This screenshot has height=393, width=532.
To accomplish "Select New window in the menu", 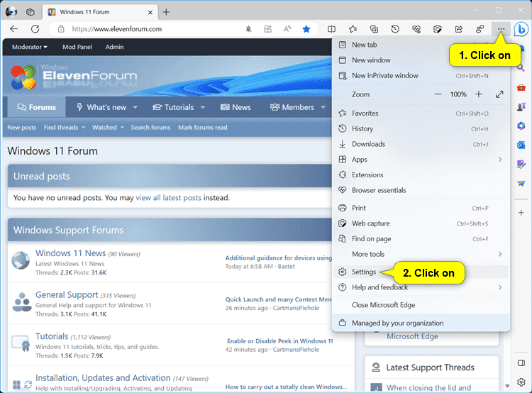I will pos(421,60).
